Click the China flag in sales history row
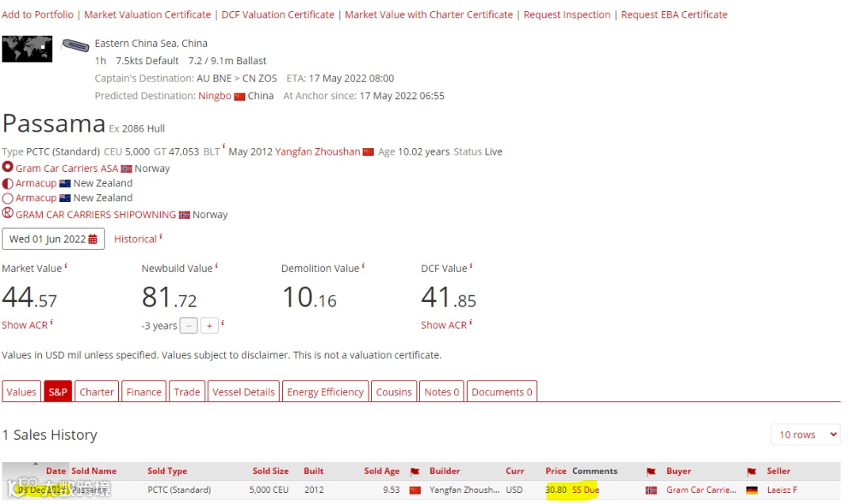856x504 pixels. pos(415,491)
